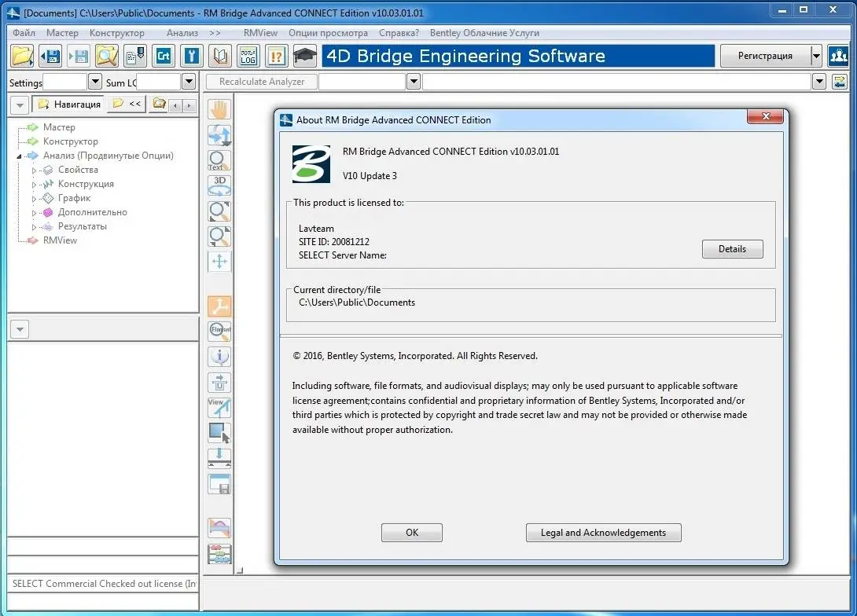
Task: Click the users icon beside Регистрация
Action: click(838, 56)
